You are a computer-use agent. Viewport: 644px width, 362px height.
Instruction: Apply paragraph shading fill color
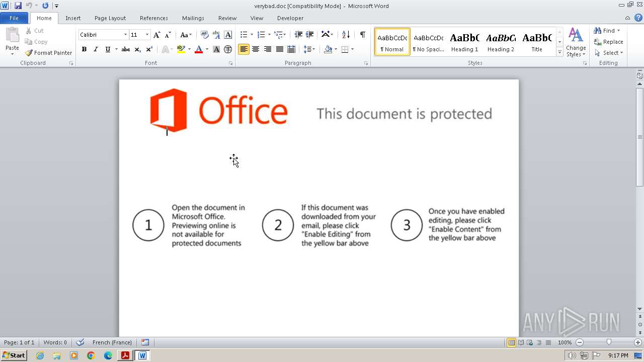(x=328, y=49)
